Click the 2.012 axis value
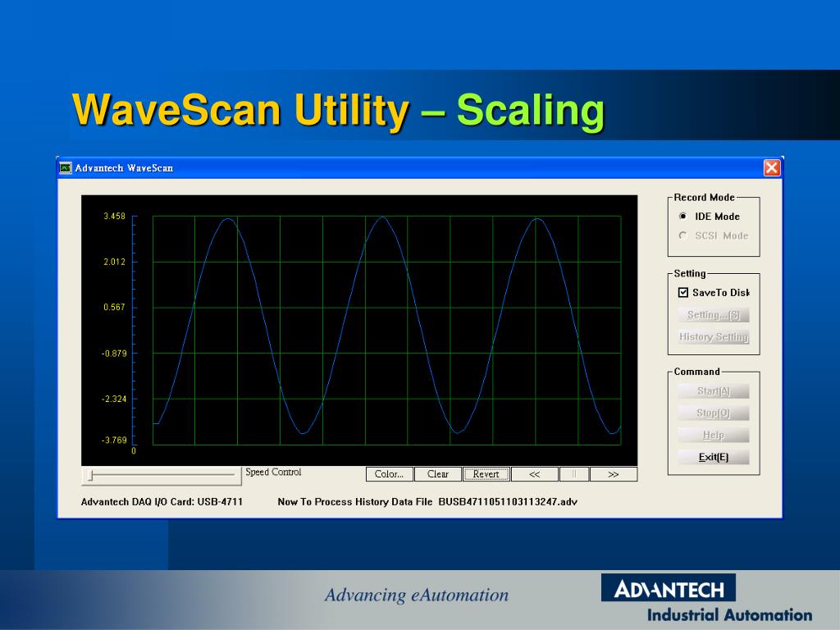Image resolution: width=840 pixels, height=630 pixels. click(x=114, y=262)
